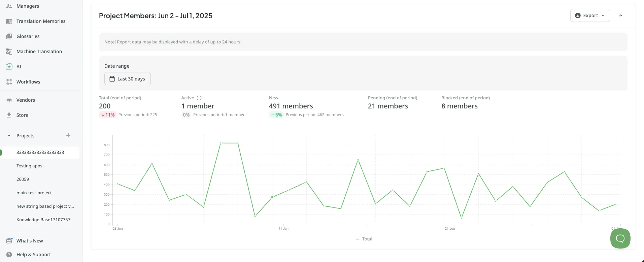
Task: Open the chat support widget
Action: click(x=620, y=238)
